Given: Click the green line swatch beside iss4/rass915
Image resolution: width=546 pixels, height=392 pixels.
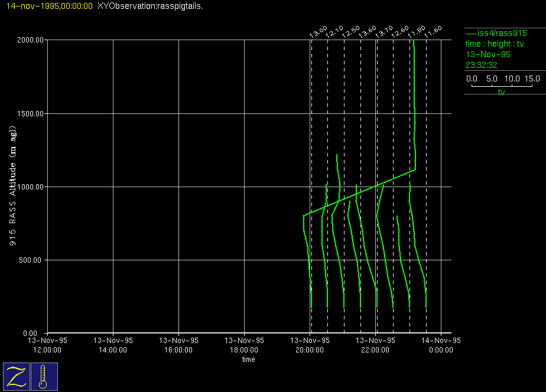Looking at the screenshot, I should (470, 34).
